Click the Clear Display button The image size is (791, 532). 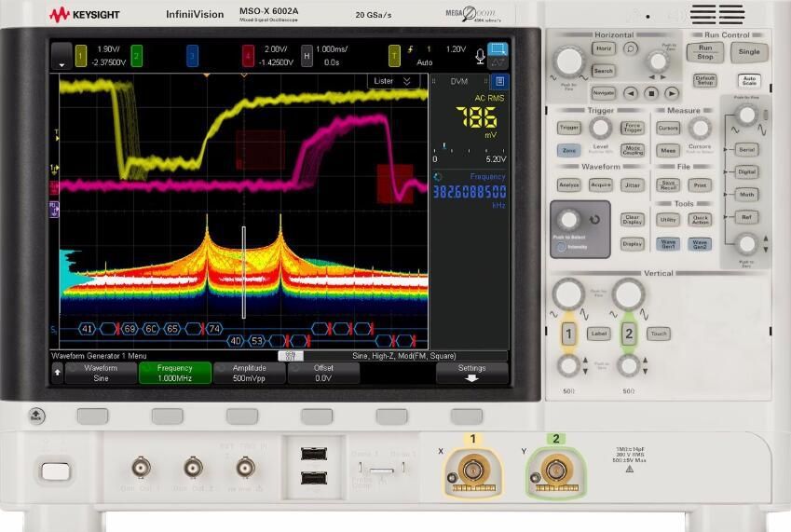point(633,220)
